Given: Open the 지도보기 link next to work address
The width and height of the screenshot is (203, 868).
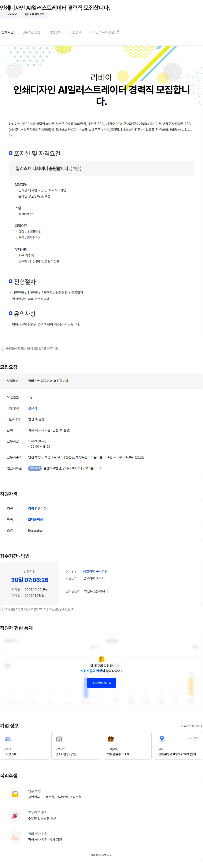Looking at the screenshot, I should tap(139, 457).
